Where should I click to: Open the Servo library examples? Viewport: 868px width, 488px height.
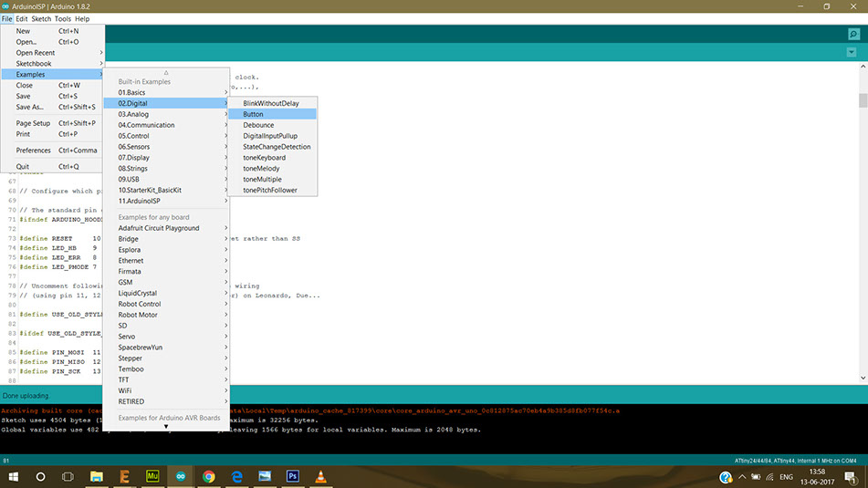166,337
